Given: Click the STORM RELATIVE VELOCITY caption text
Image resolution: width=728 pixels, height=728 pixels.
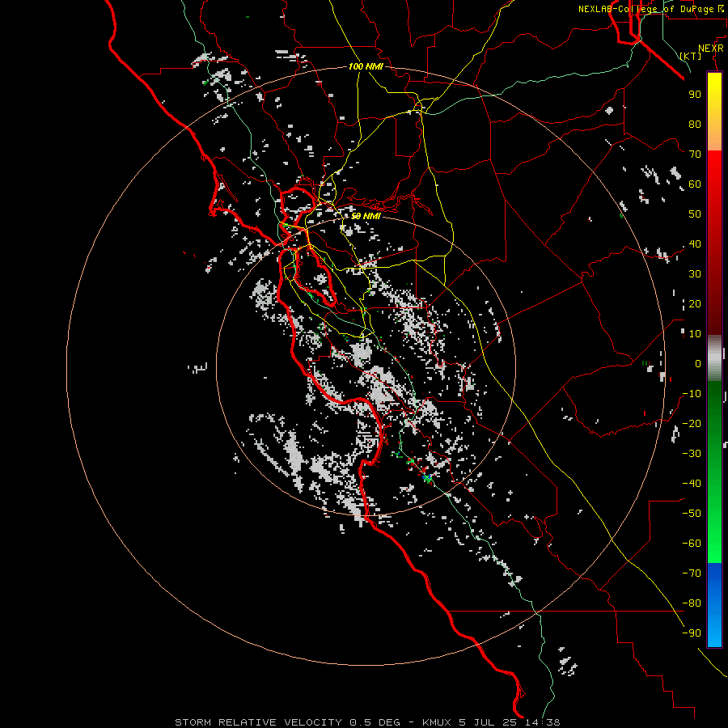Looking at the screenshot, I should pos(258,722).
